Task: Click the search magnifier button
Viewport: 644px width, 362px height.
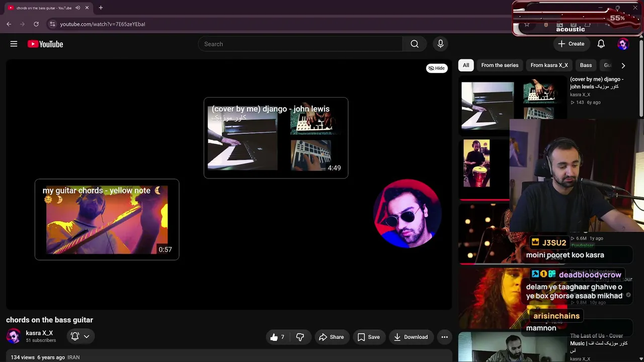Action: click(415, 44)
